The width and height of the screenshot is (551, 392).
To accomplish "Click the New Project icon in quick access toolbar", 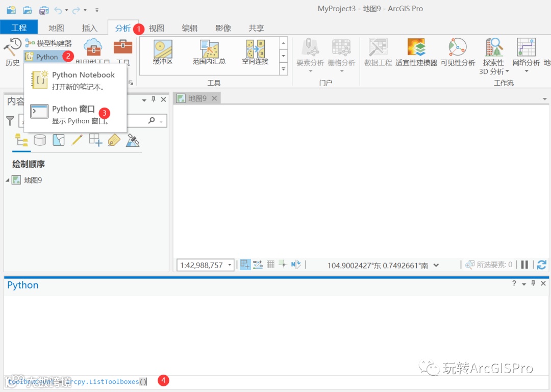I will pyautogui.click(x=11, y=10).
